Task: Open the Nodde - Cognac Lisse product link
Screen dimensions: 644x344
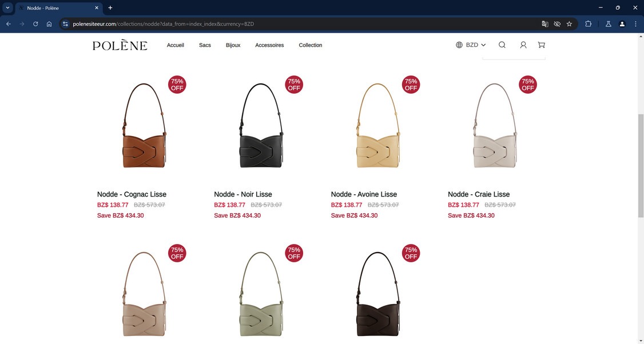Action: point(132,194)
